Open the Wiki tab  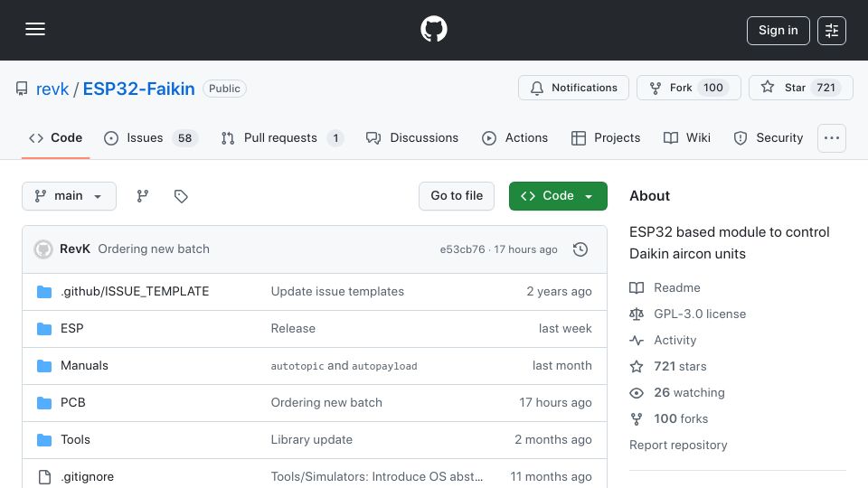click(687, 137)
